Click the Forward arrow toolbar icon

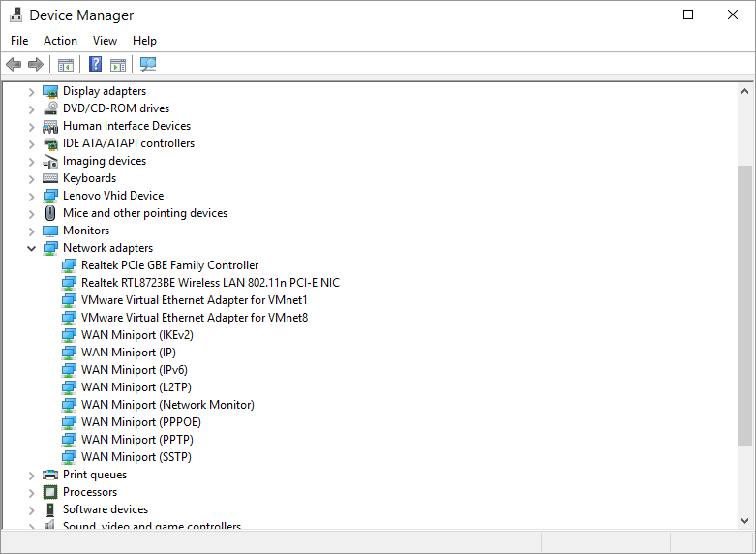[36, 64]
